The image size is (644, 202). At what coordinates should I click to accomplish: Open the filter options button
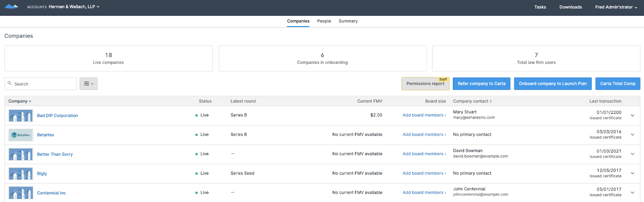click(x=89, y=84)
